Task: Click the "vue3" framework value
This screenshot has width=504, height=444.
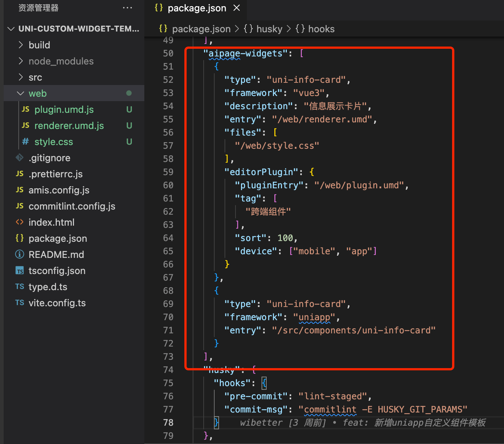Action: coord(309,93)
